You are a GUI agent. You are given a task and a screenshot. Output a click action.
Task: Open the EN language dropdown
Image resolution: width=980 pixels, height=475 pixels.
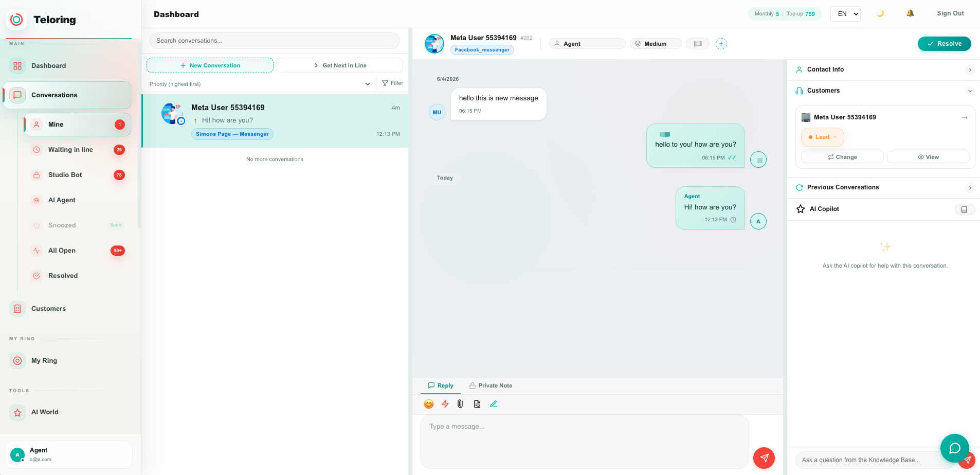tap(845, 14)
